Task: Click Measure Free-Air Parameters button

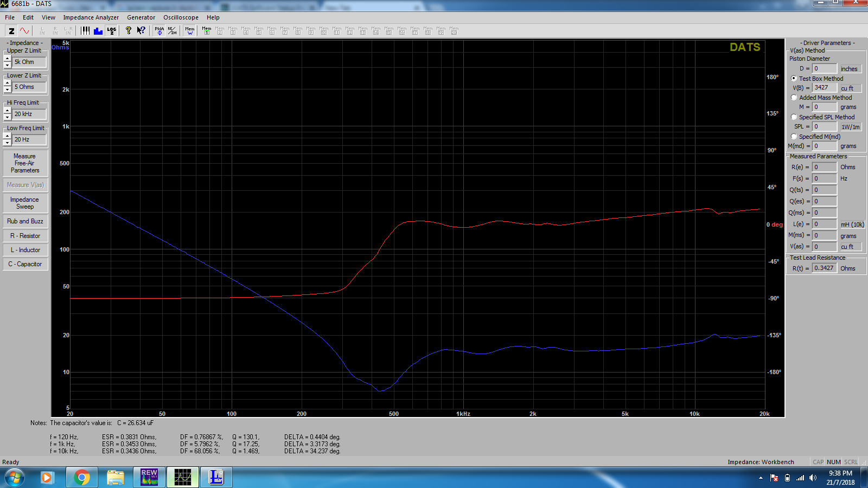Action: coord(25,163)
